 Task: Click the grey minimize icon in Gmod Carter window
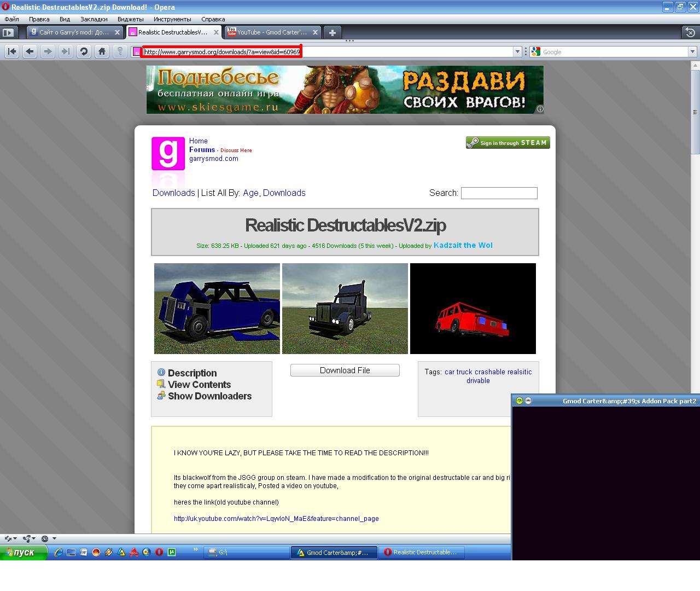[528, 401]
